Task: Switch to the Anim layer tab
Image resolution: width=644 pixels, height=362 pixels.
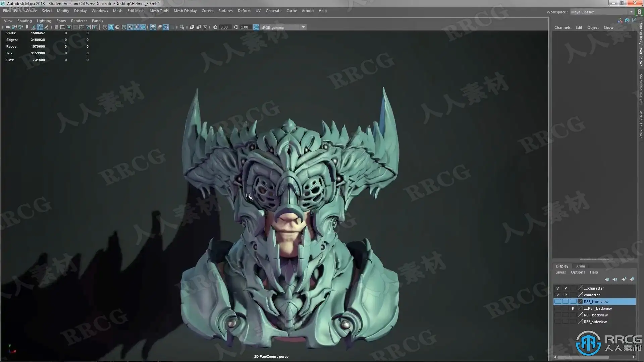Action: point(580,266)
